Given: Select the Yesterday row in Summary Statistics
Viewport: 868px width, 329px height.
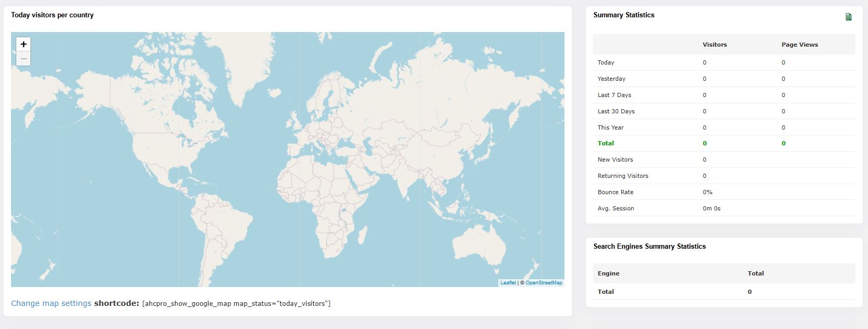Looking at the screenshot, I should 611,79.
